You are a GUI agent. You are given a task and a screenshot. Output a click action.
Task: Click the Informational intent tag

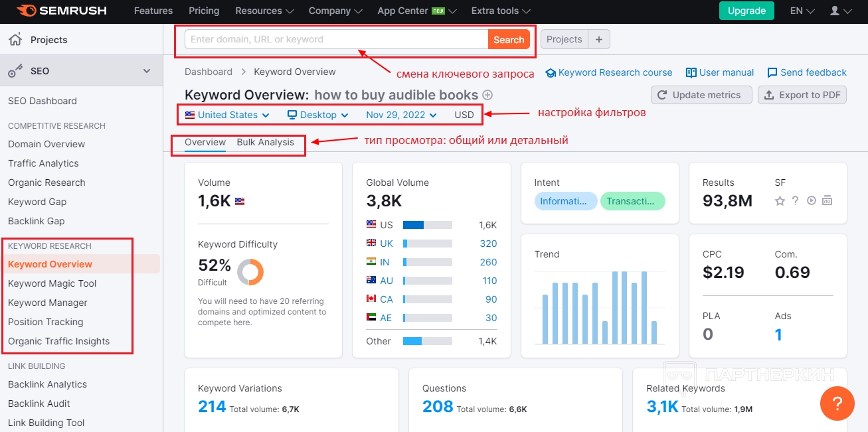(x=565, y=201)
